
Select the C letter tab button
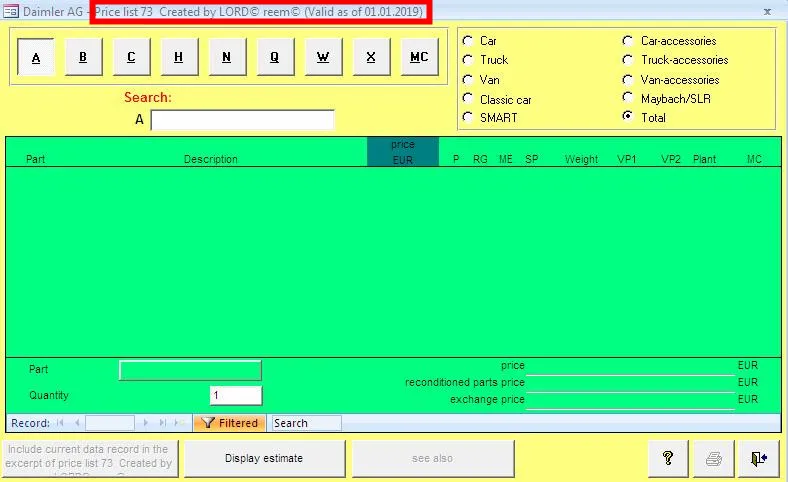point(131,57)
